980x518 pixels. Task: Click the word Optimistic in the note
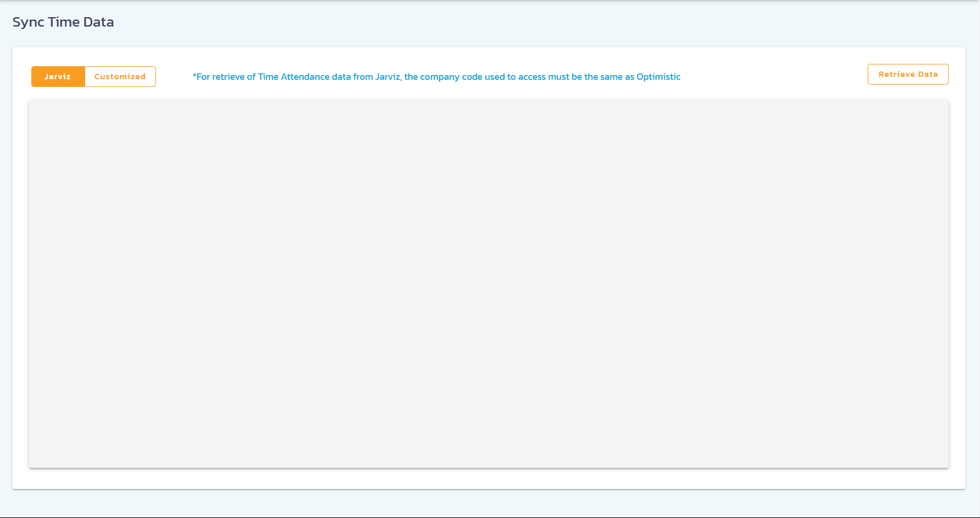(x=658, y=77)
